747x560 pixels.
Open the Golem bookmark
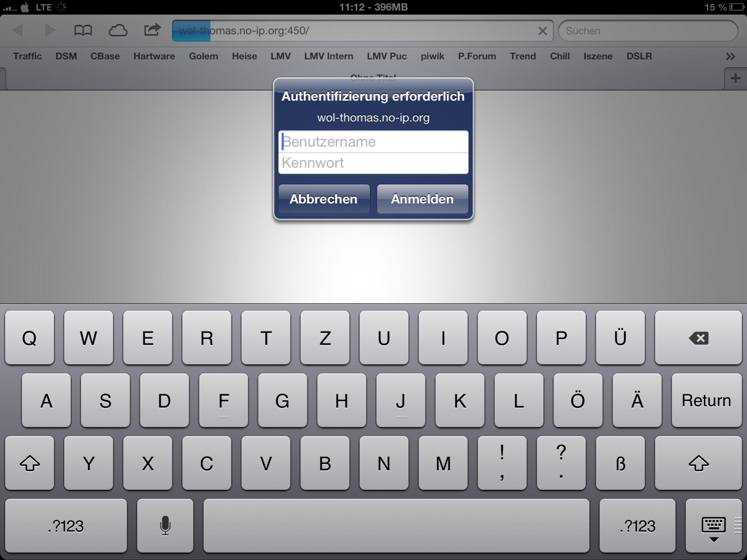click(203, 57)
